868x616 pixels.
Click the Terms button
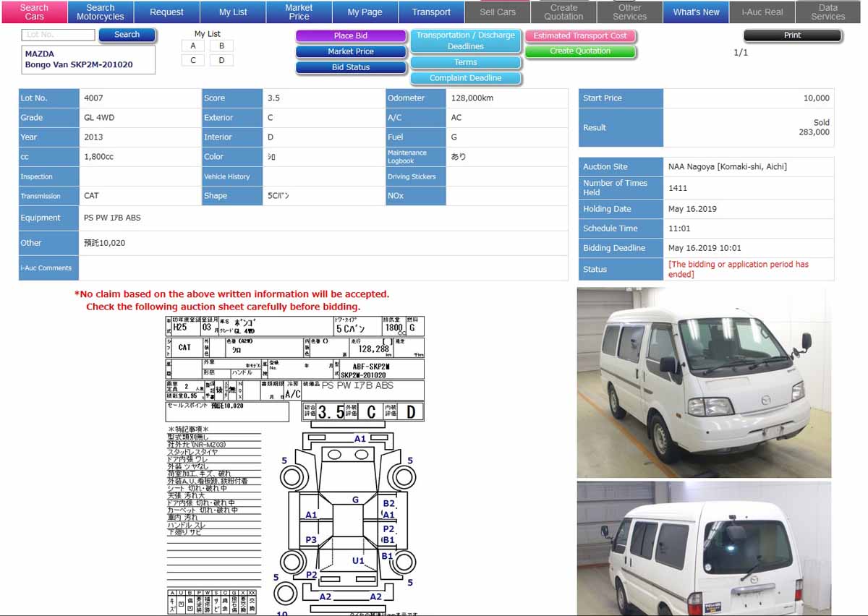(x=466, y=63)
